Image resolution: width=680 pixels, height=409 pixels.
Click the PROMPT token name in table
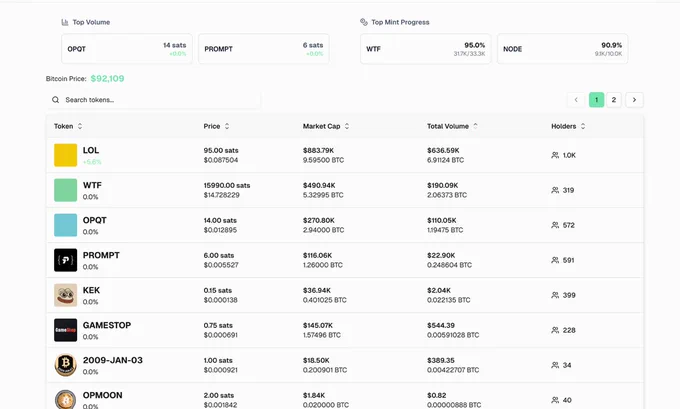[x=101, y=255]
